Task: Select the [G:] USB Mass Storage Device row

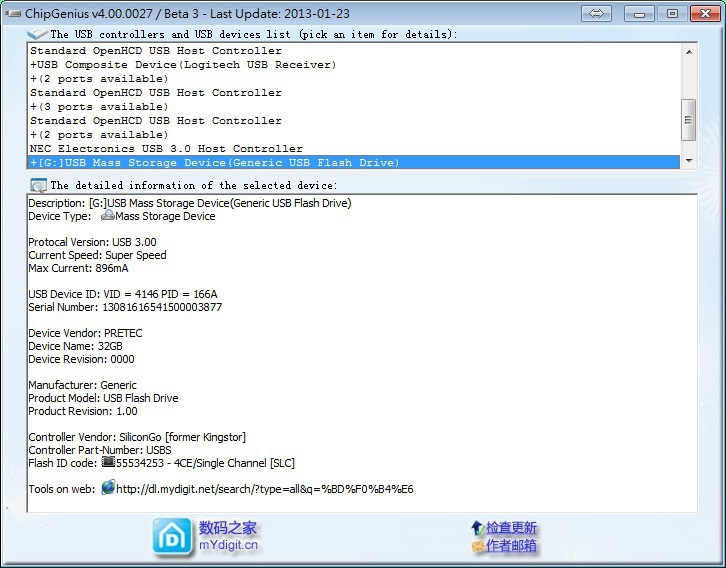Action: pyautogui.click(x=354, y=162)
